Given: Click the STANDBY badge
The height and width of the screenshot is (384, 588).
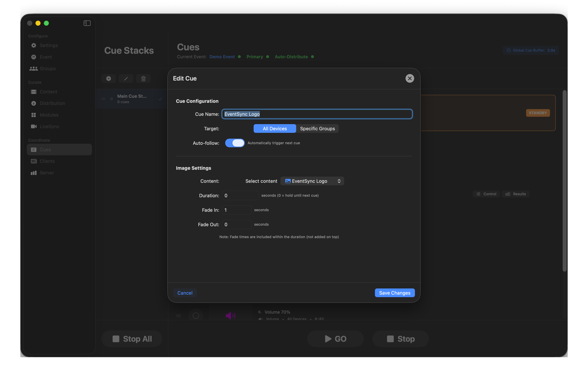Looking at the screenshot, I should pyautogui.click(x=538, y=113).
